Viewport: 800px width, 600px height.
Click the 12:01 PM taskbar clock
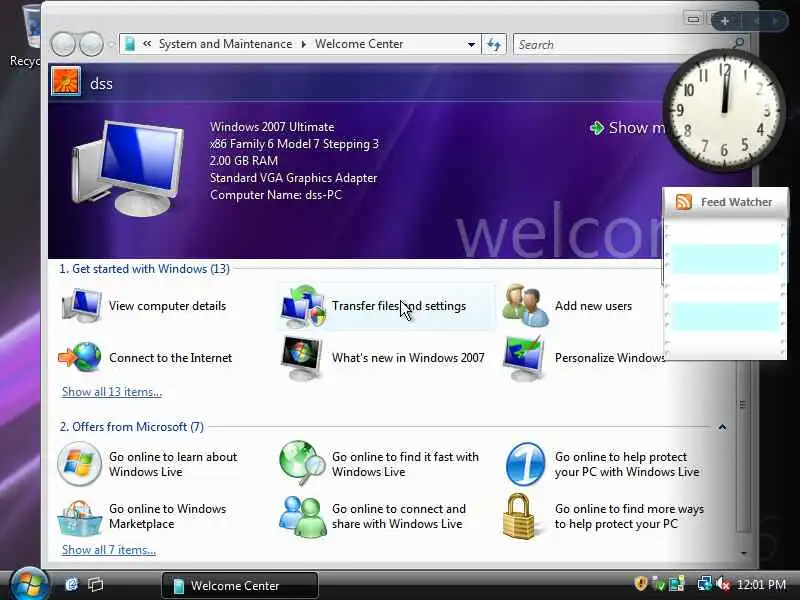[x=761, y=584]
